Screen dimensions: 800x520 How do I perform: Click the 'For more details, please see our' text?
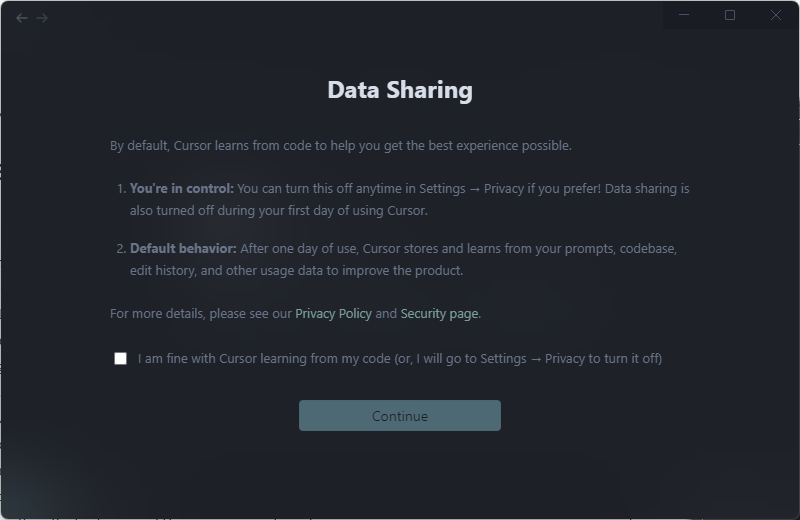(x=201, y=313)
